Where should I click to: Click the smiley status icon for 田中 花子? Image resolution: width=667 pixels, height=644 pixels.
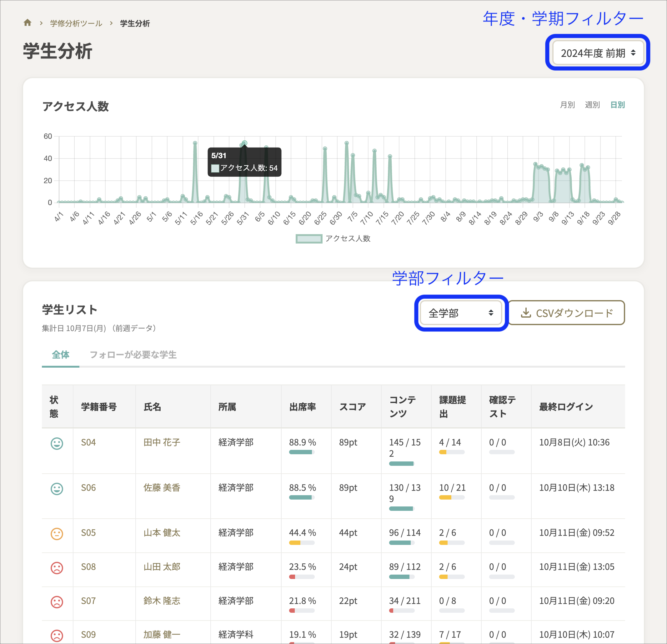57,443
